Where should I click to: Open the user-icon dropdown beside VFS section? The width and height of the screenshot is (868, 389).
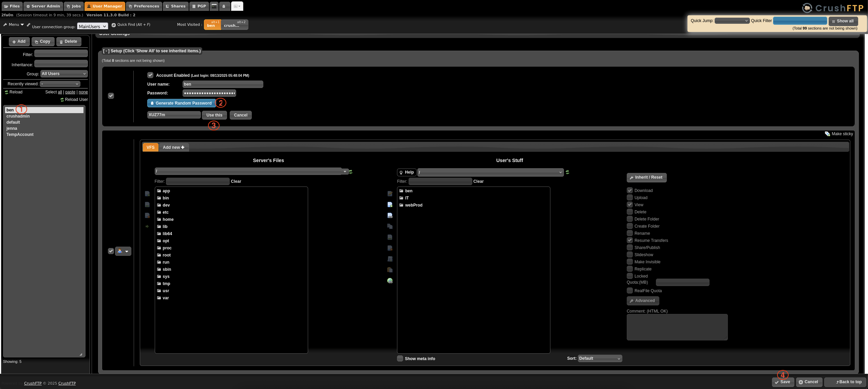click(x=123, y=251)
